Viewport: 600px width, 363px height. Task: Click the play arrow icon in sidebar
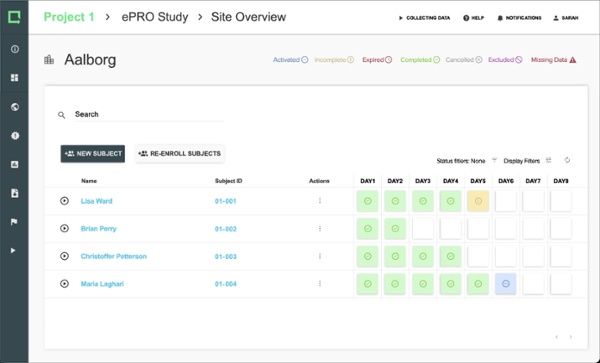[13, 251]
